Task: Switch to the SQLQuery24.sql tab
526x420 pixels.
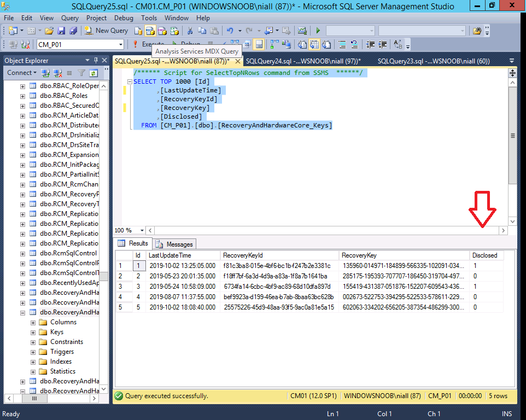Action: click(x=303, y=61)
